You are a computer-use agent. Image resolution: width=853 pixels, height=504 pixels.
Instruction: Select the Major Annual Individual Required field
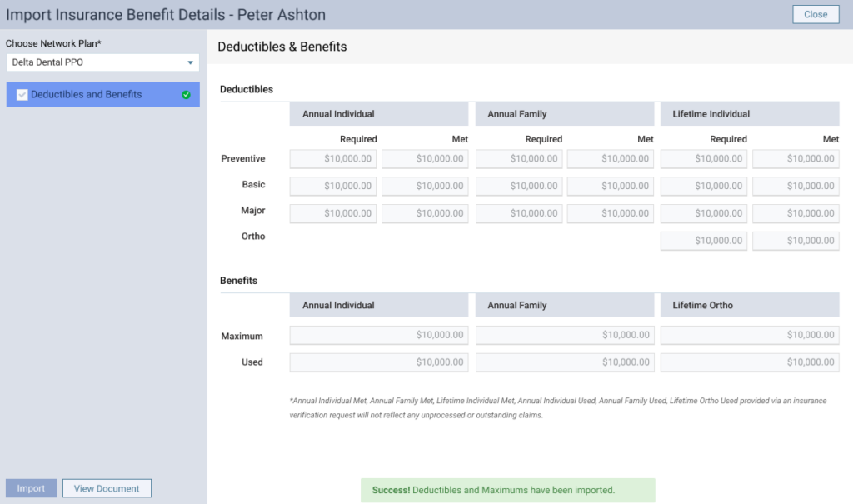pyautogui.click(x=332, y=213)
